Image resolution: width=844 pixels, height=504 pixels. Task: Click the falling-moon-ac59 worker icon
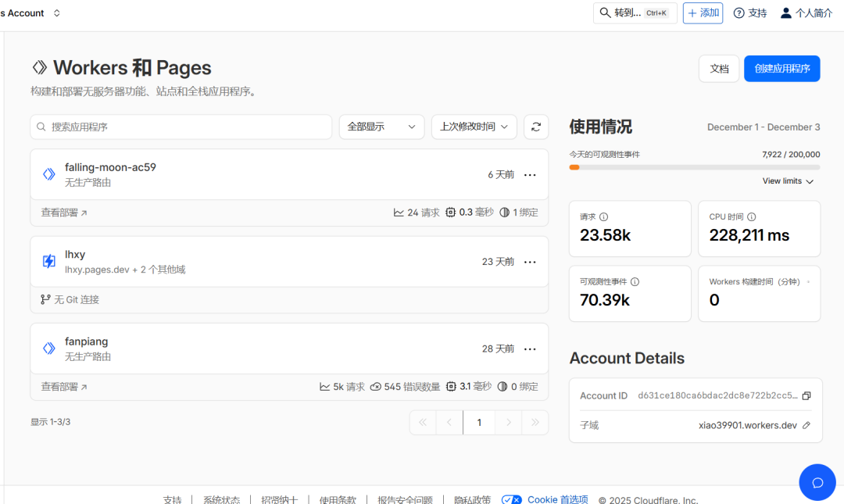pyautogui.click(x=49, y=174)
